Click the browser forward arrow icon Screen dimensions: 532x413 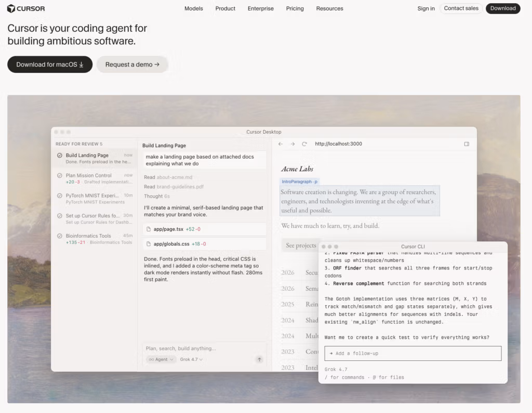point(292,144)
